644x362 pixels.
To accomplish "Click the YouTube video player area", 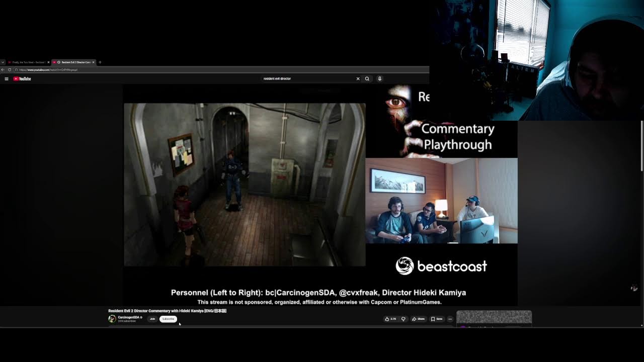I will pyautogui.click(x=320, y=195).
